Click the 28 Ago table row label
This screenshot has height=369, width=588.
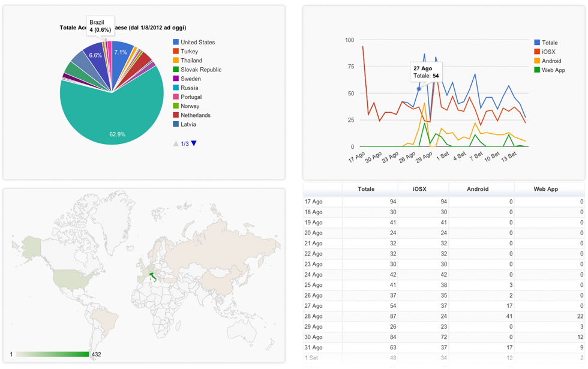tap(313, 316)
